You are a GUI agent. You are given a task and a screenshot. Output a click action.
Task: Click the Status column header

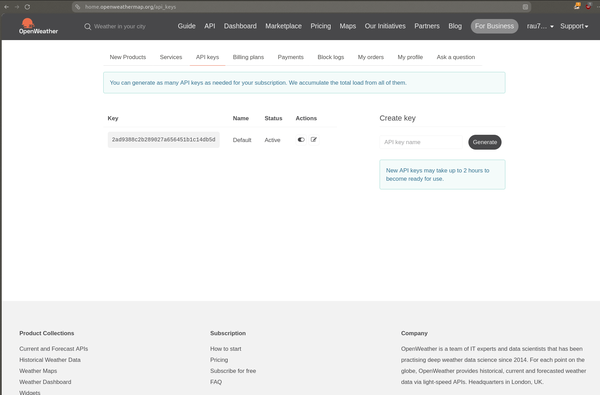click(x=273, y=118)
